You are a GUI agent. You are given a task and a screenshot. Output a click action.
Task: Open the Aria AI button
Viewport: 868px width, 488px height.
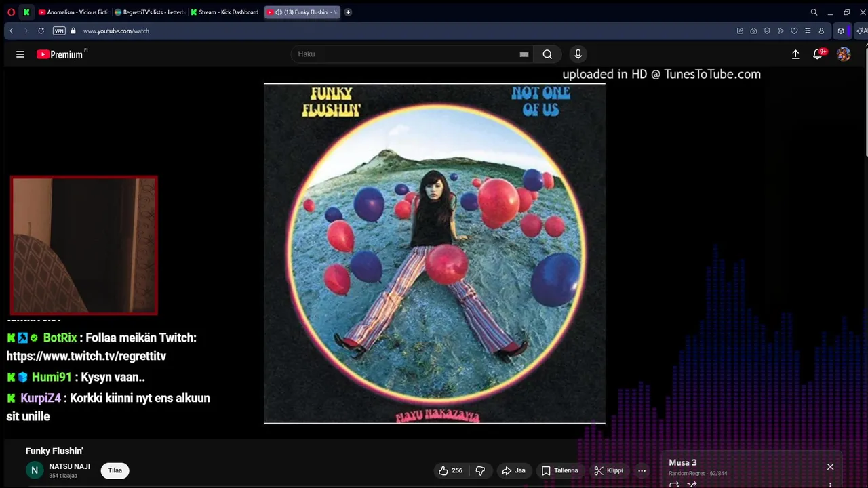pyautogui.click(x=862, y=30)
